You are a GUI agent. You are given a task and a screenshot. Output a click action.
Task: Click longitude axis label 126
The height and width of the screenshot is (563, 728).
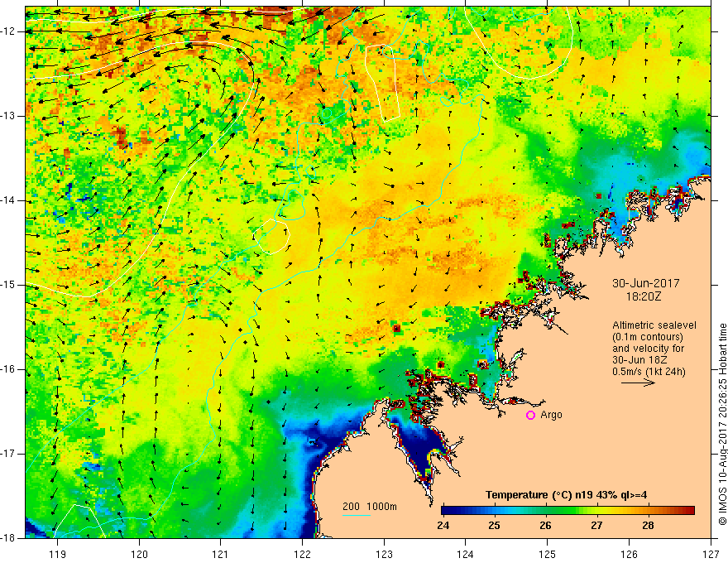click(x=629, y=554)
